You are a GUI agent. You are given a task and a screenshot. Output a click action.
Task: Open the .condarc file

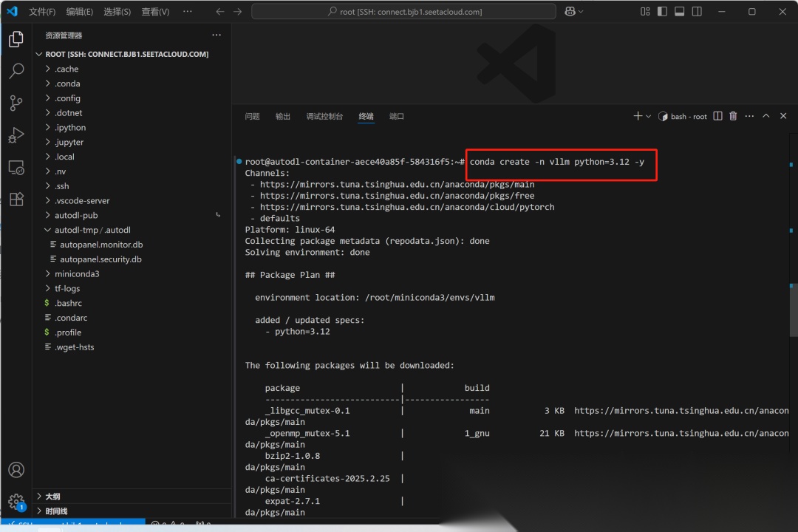click(x=132, y=318)
